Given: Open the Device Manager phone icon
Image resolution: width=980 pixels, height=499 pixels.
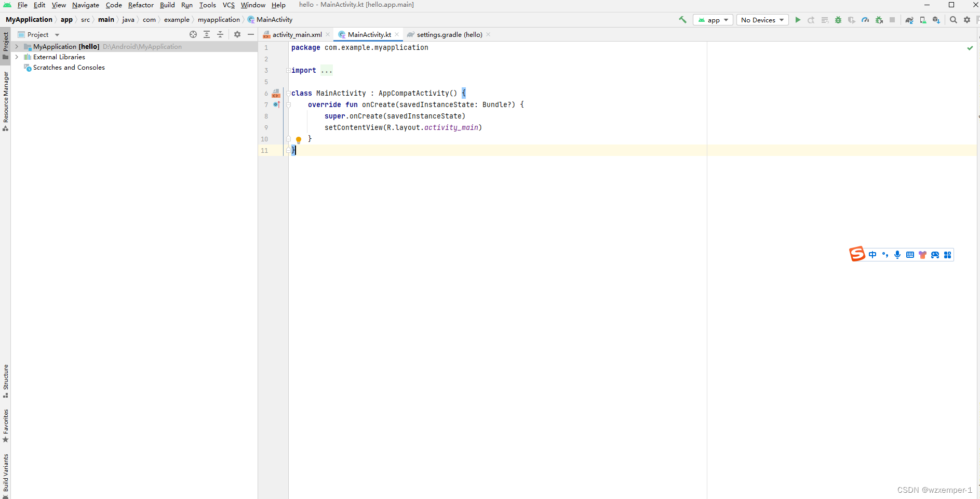Looking at the screenshot, I should 923,20.
